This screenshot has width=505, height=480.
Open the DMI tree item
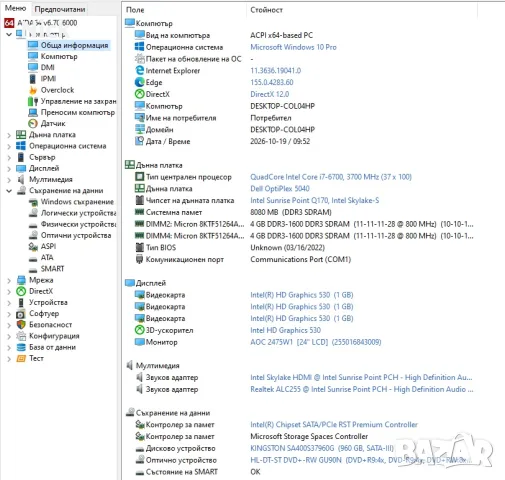(x=47, y=67)
